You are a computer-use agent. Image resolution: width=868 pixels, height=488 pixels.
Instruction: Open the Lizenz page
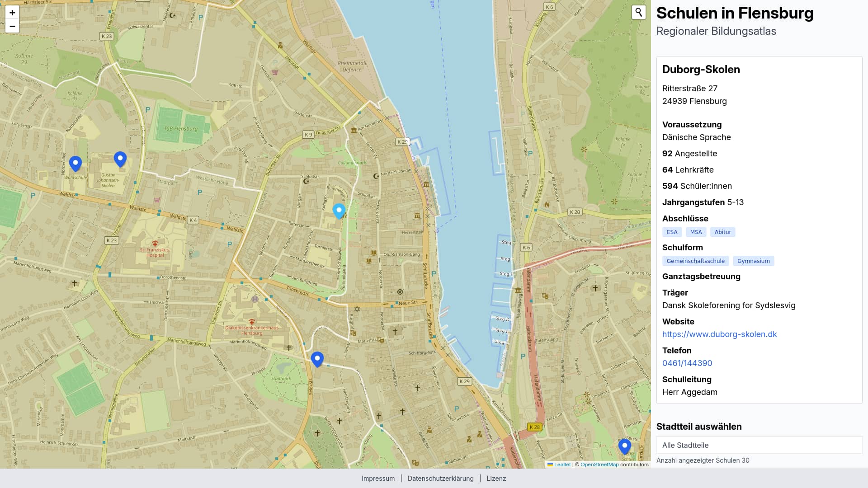pos(496,478)
